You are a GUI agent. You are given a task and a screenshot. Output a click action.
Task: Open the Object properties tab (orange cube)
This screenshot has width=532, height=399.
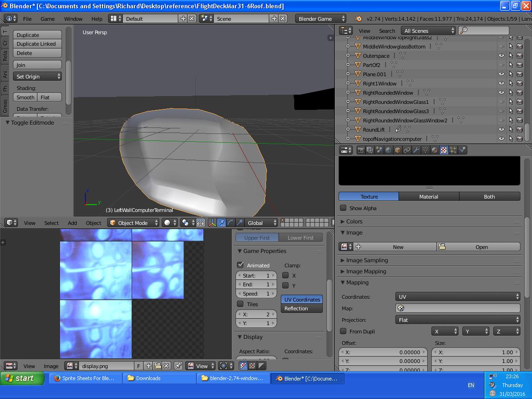pyautogui.click(x=398, y=150)
